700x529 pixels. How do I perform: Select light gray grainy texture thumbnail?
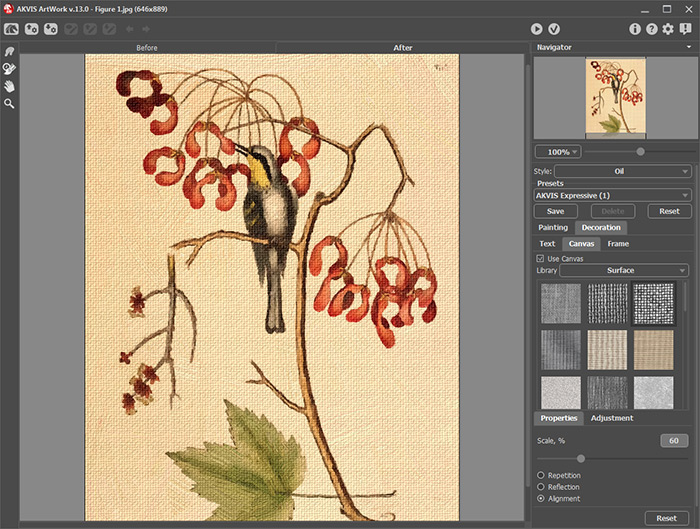tap(561, 393)
